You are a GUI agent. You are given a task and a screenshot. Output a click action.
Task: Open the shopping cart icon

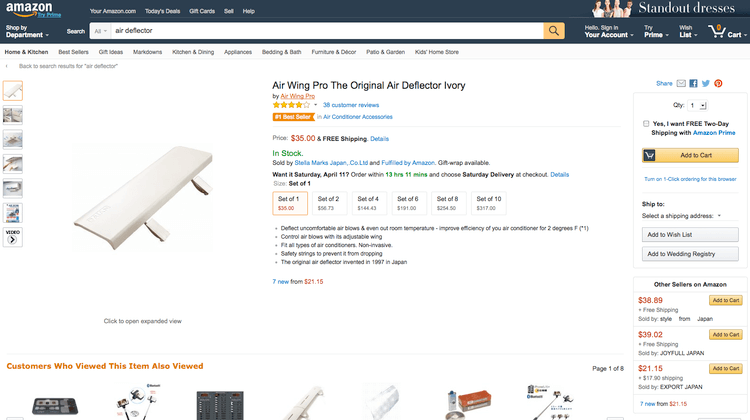pyautogui.click(x=717, y=31)
